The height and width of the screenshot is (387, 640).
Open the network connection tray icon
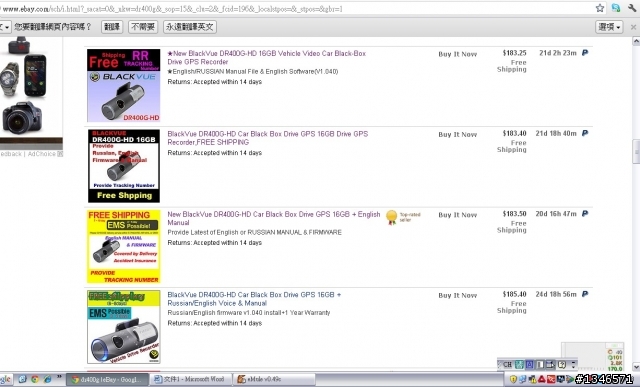[x=522, y=379]
